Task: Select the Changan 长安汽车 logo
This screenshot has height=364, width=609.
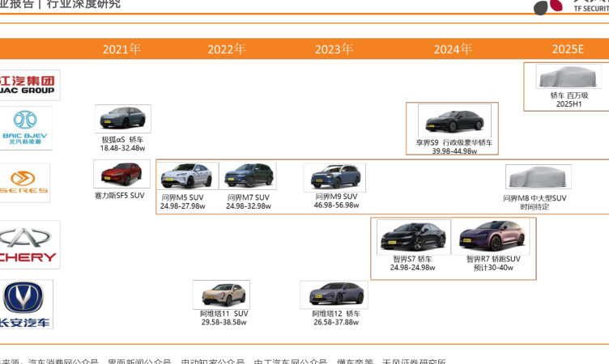Action: pyautogui.click(x=26, y=304)
